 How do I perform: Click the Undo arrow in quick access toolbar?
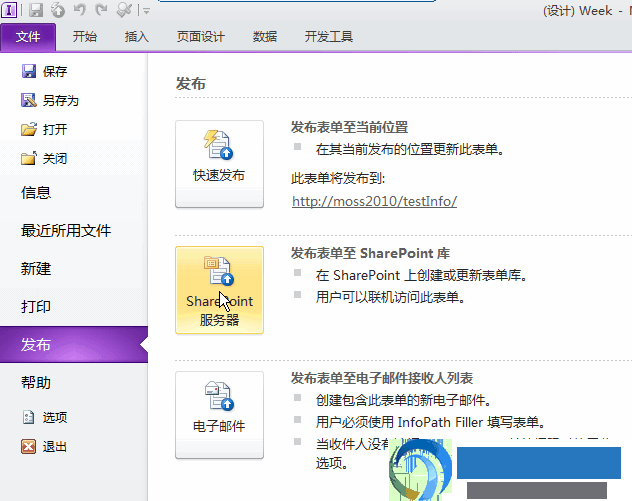tap(80, 10)
